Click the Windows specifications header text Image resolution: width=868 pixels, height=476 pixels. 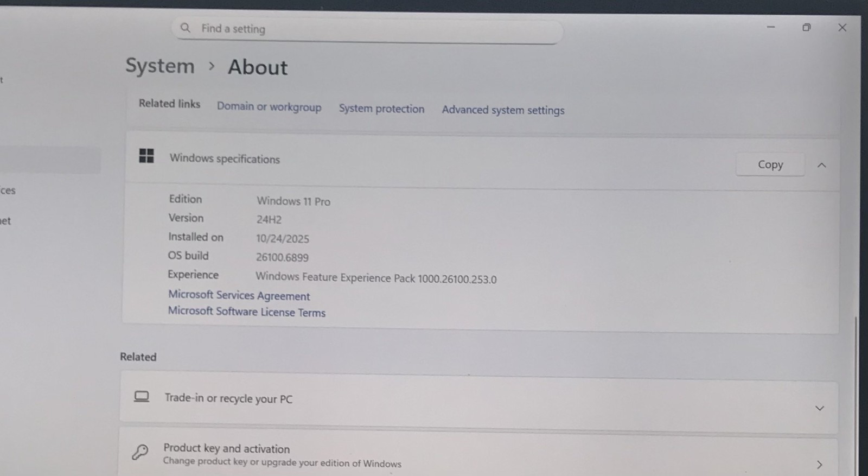click(x=225, y=159)
